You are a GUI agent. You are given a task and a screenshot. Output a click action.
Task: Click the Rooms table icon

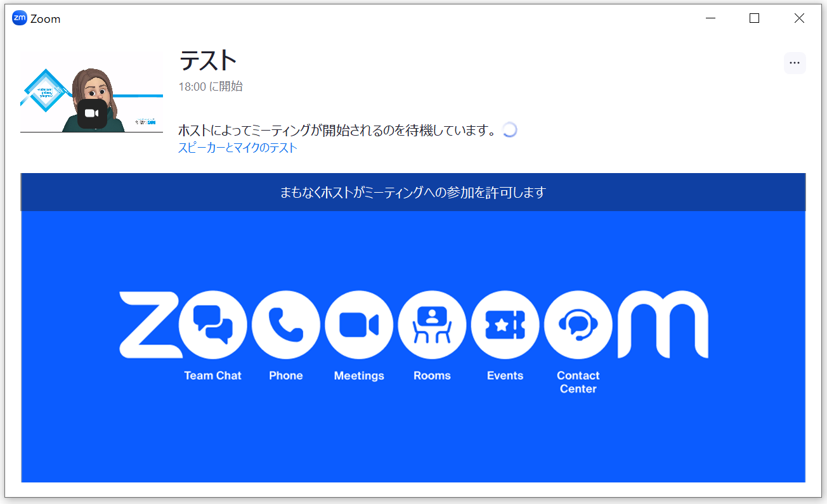[x=432, y=325]
